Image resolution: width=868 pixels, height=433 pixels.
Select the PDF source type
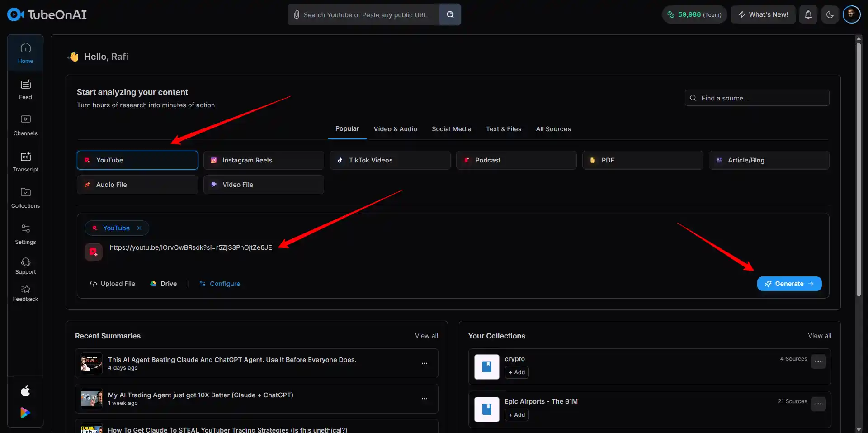pyautogui.click(x=643, y=160)
